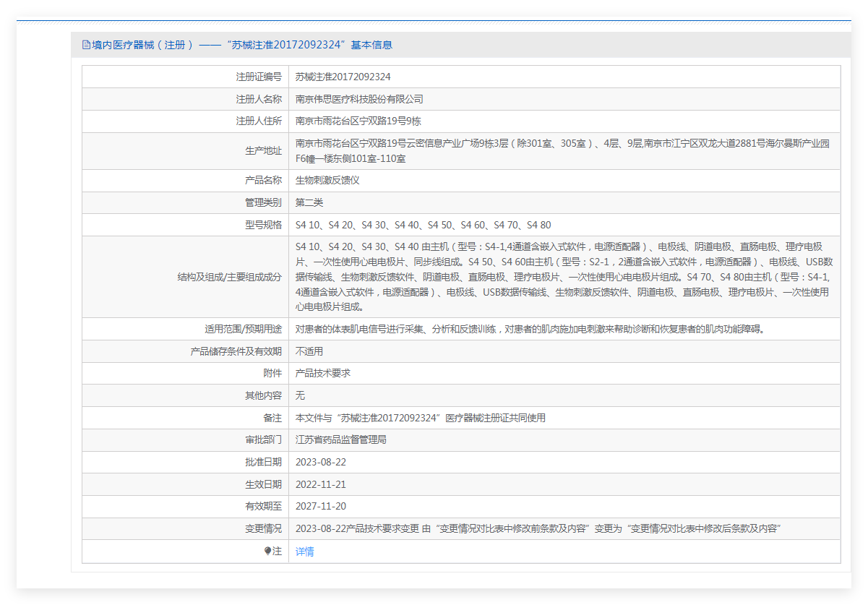
Task: Click the 注册人住所 label cell
Action: pyautogui.click(x=185, y=121)
